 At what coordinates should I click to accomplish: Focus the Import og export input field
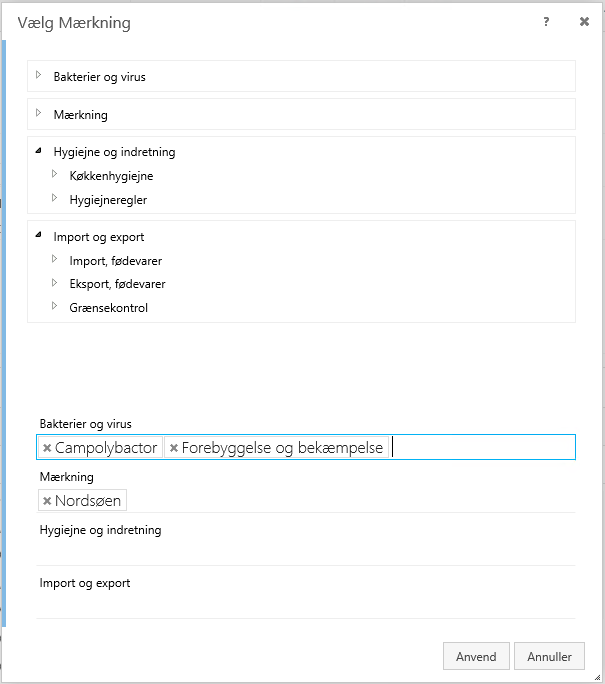[306, 605]
